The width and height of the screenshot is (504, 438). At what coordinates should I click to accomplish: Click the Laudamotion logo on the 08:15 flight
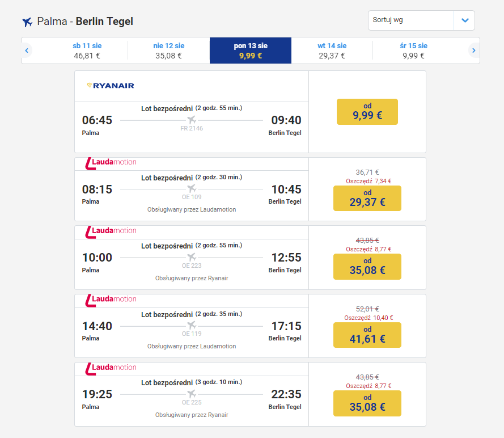[111, 163]
